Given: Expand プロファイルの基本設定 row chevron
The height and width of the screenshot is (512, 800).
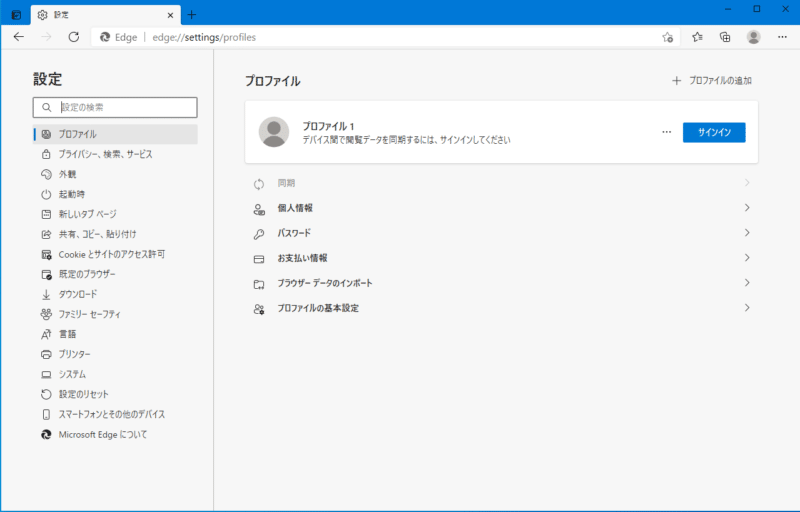Looking at the screenshot, I should pyautogui.click(x=747, y=308).
